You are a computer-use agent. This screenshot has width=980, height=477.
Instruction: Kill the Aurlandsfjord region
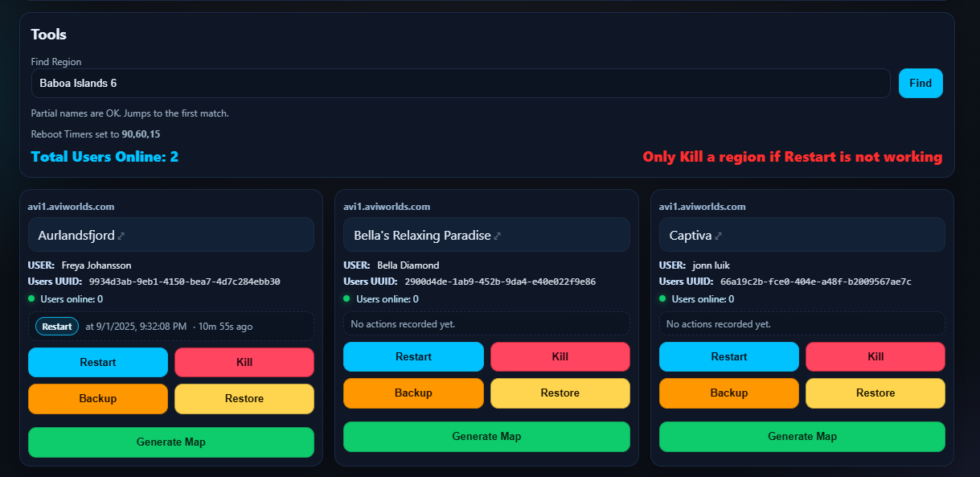(x=244, y=362)
